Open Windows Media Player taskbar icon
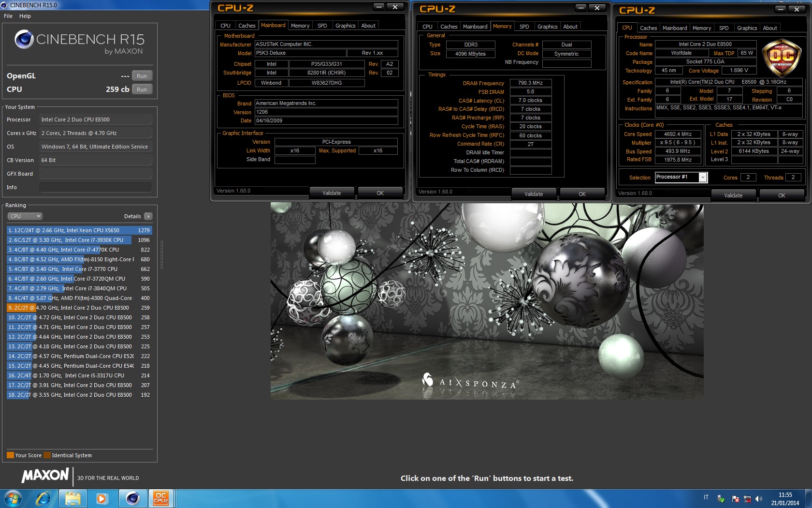This screenshot has width=812, height=508. (x=101, y=498)
